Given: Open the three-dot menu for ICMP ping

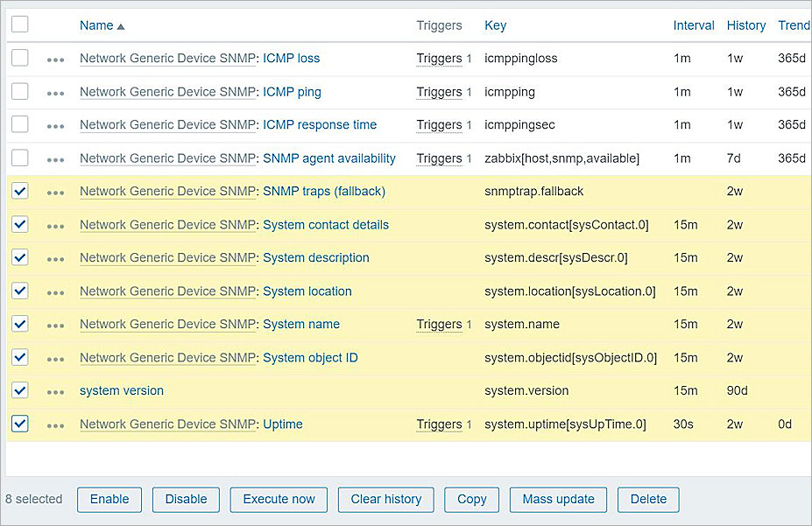Looking at the screenshot, I should click(55, 93).
